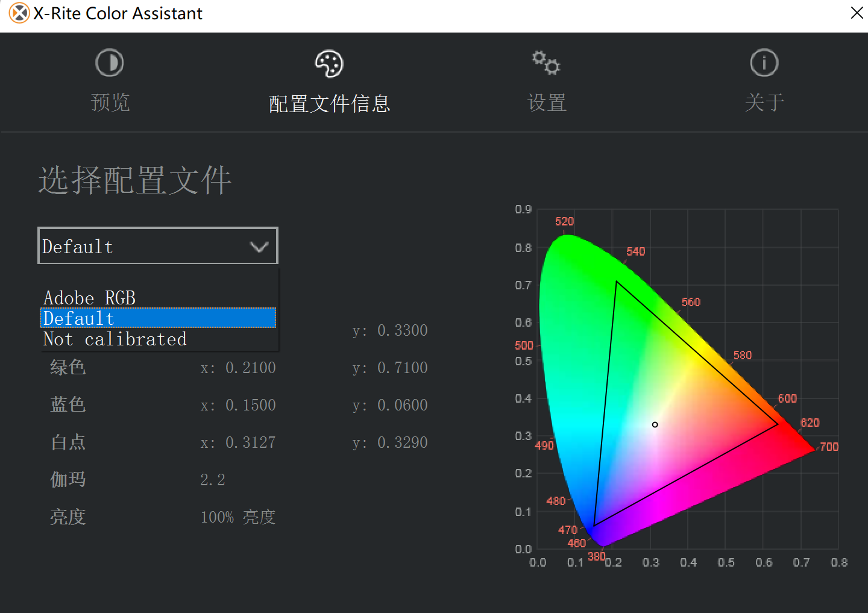
Task: Click green value x: 0.2100
Action: 238,368
